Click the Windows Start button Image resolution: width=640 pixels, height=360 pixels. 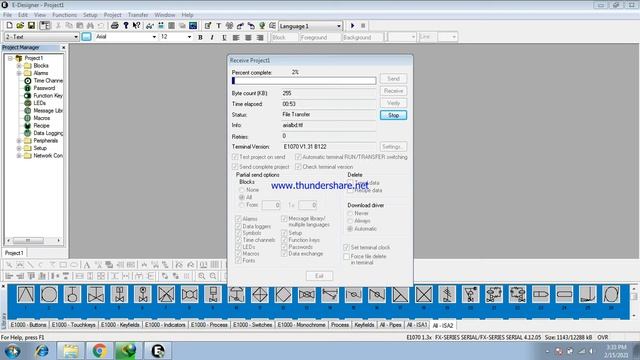(12, 351)
